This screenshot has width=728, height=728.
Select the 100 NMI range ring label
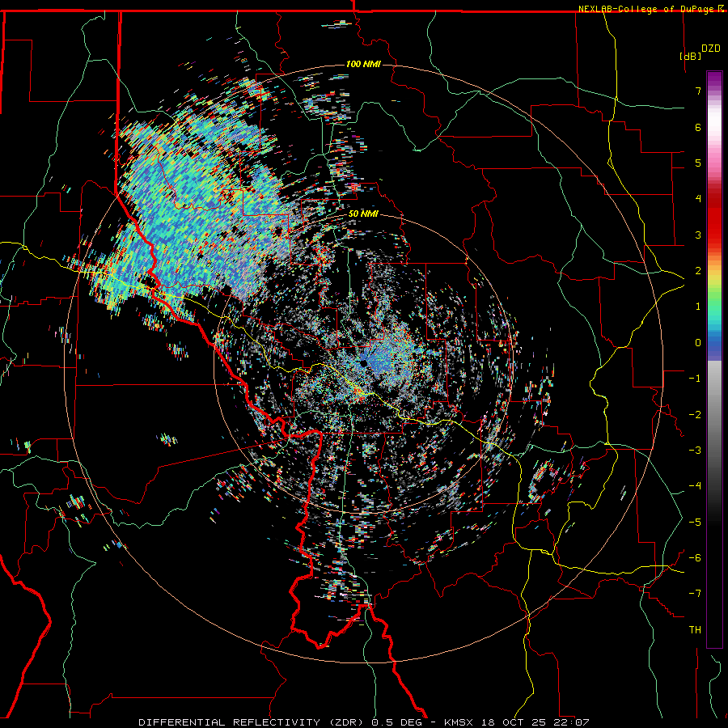(363, 64)
